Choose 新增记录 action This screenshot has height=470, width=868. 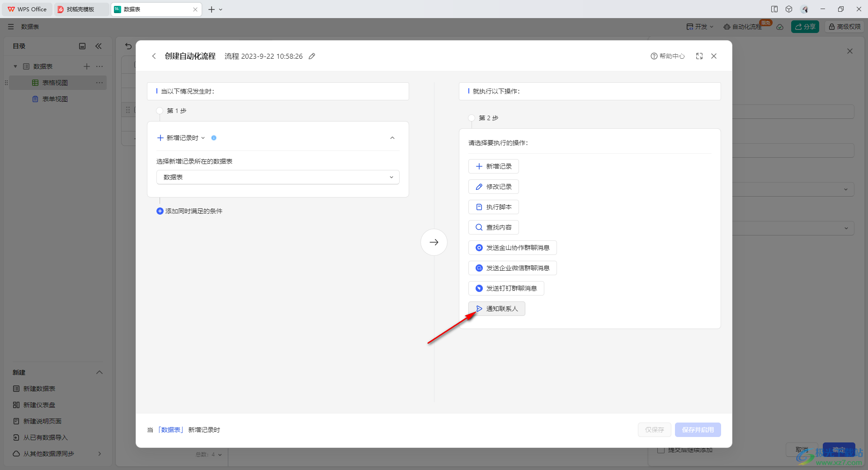(494, 166)
